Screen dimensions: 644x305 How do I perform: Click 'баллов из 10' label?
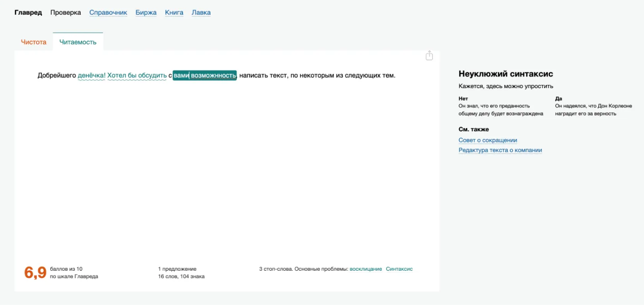pyautogui.click(x=66, y=269)
